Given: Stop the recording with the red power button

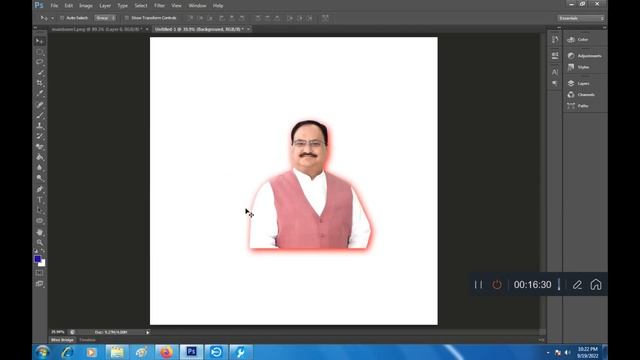Looking at the screenshot, I should click(x=497, y=284).
